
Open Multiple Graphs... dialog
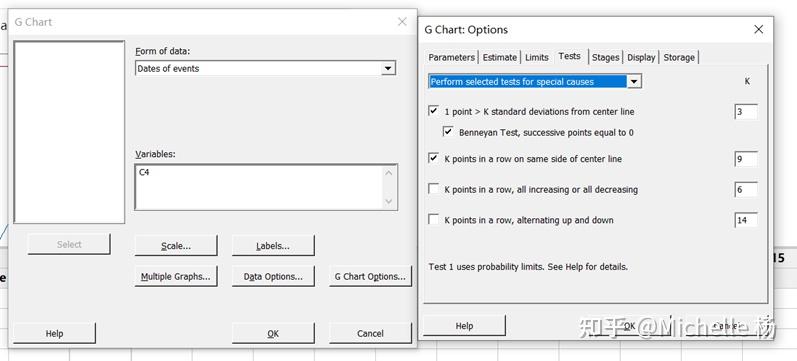click(x=176, y=277)
